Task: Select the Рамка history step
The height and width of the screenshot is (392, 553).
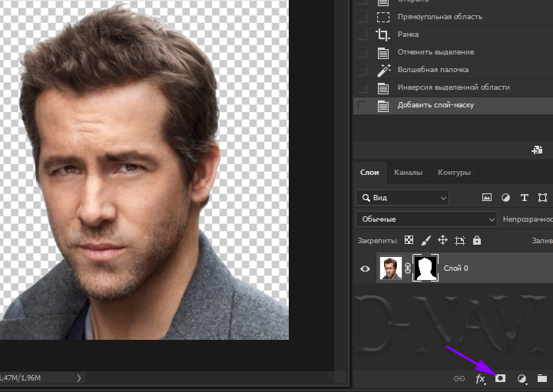Action: [x=453, y=35]
